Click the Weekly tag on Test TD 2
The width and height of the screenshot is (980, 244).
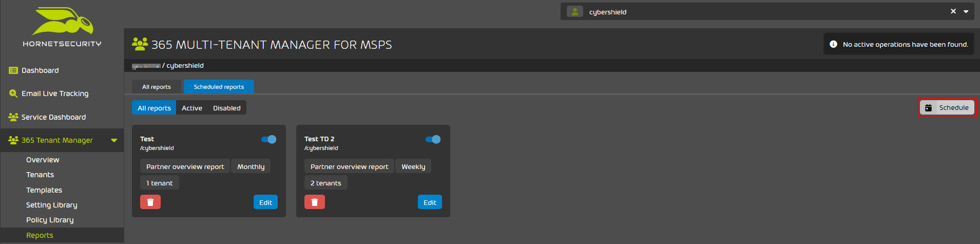413,166
